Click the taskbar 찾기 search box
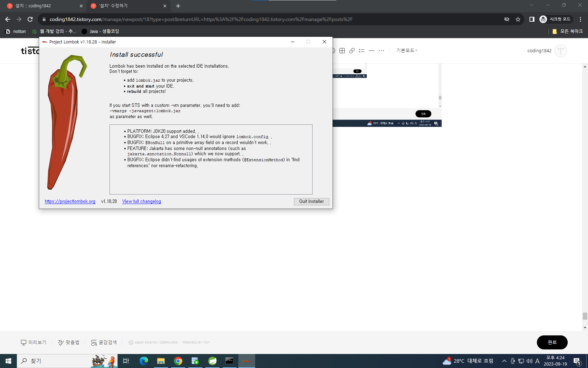588x368 pixels. pos(67,361)
